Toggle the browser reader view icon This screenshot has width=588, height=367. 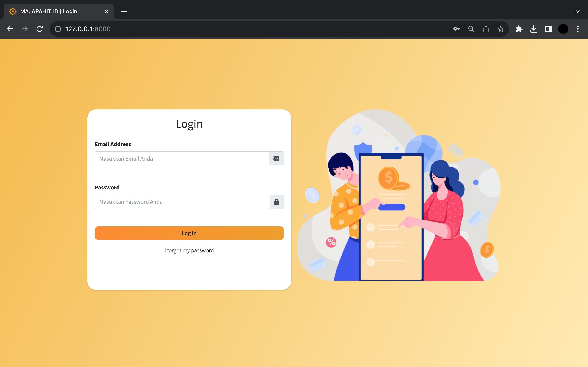[x=548, y=29]
